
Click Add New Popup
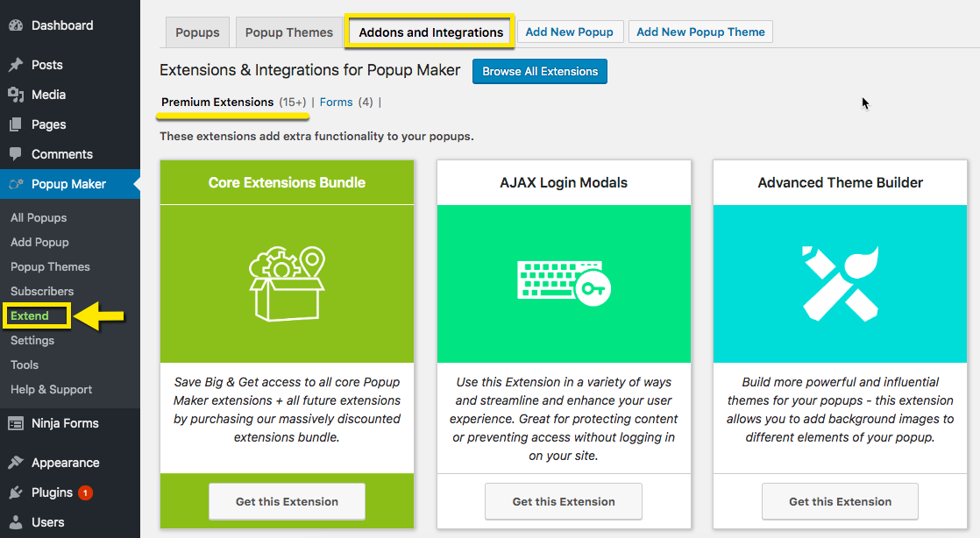tap(570, 31)
